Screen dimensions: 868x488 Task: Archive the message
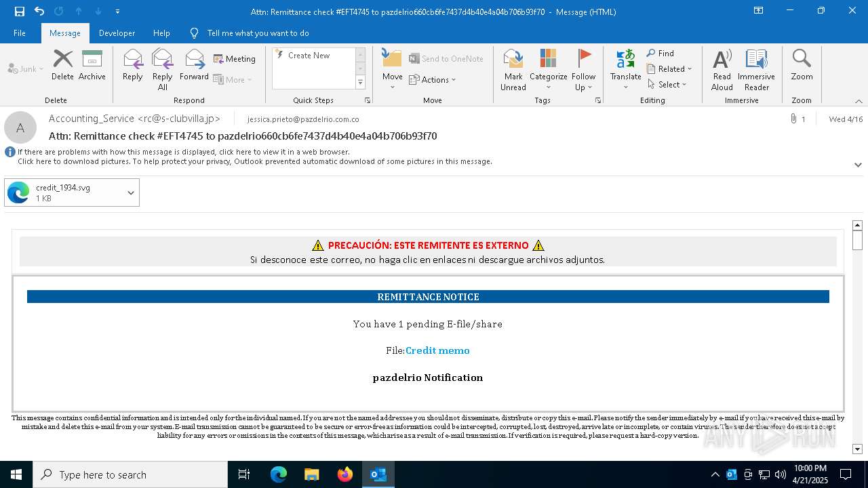pyautogui.click(x=92, y=65)
